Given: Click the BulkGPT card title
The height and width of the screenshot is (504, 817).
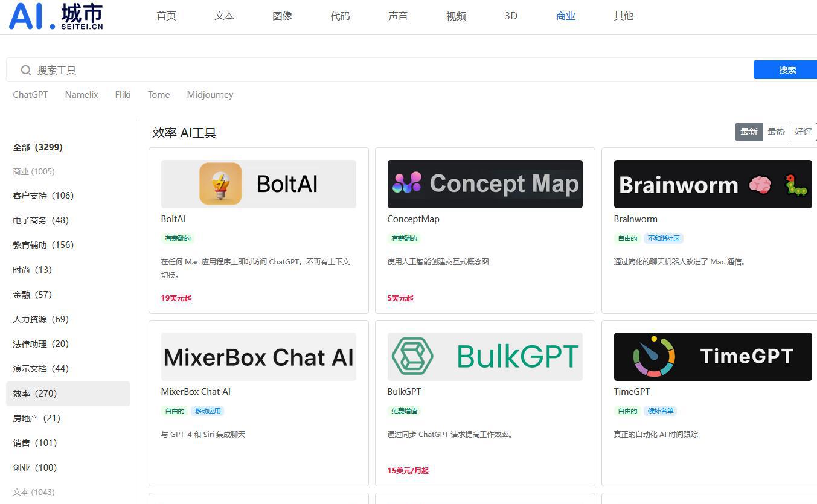Looking at the screenshot, I should [x=404, y=392].
